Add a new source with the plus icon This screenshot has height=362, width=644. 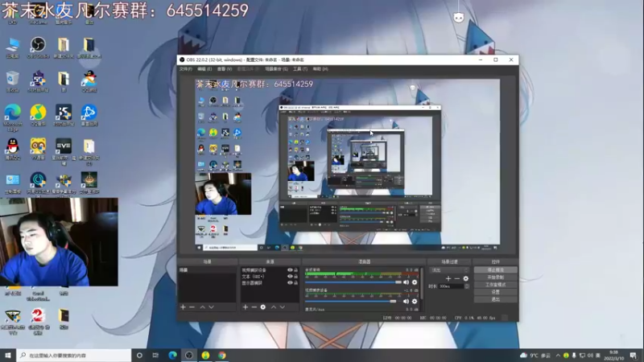246,307
